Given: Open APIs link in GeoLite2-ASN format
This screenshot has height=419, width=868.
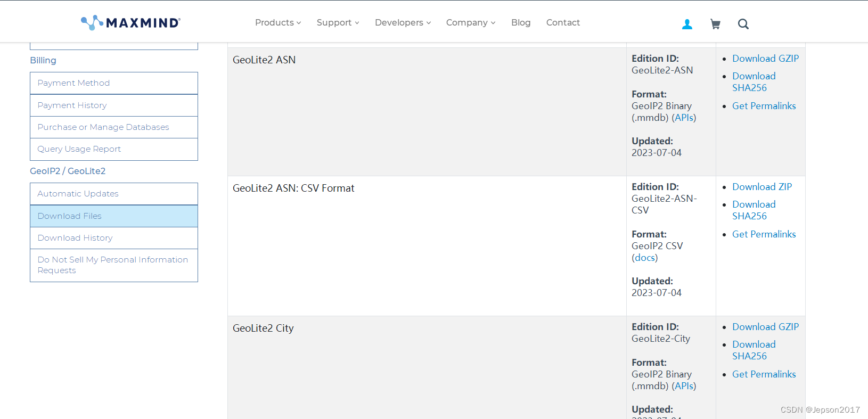Looking at the screenshot, I should (x=684, y=118).
